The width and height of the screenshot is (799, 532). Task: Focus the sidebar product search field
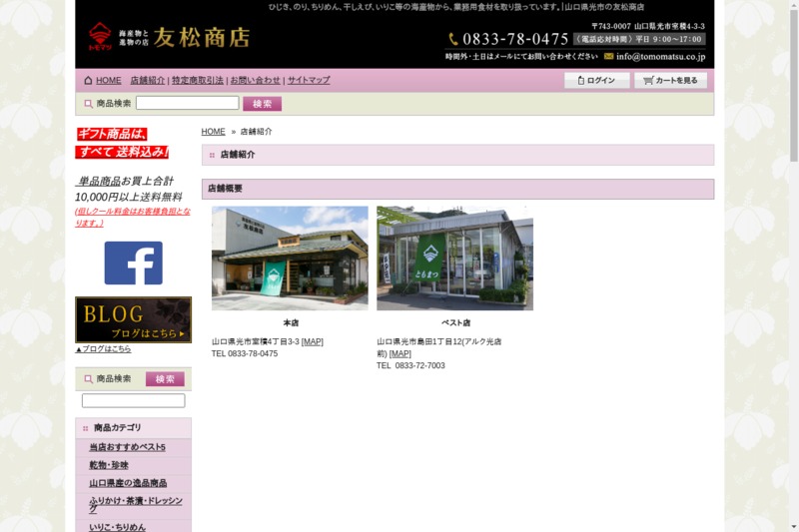(x=133, y=400)
